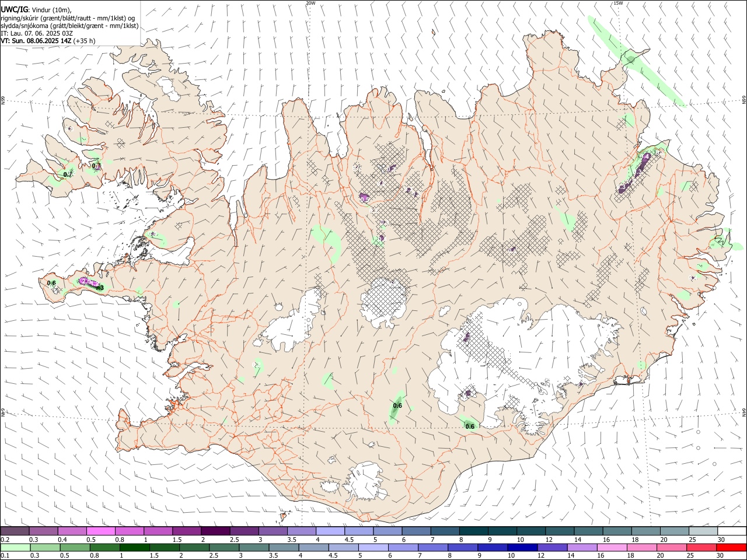Pick the deep blue 10–12 rain swatch

click(x=523, y=548)
